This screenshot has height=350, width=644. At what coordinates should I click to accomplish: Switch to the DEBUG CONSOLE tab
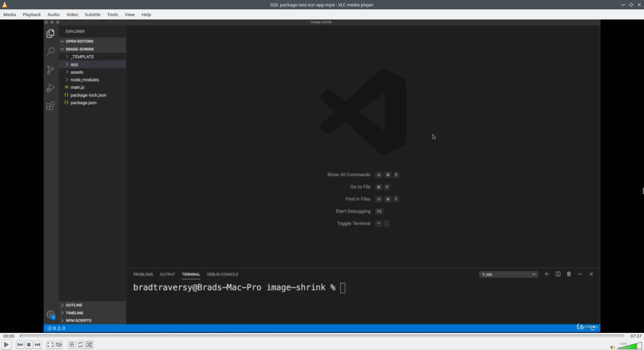222,274
